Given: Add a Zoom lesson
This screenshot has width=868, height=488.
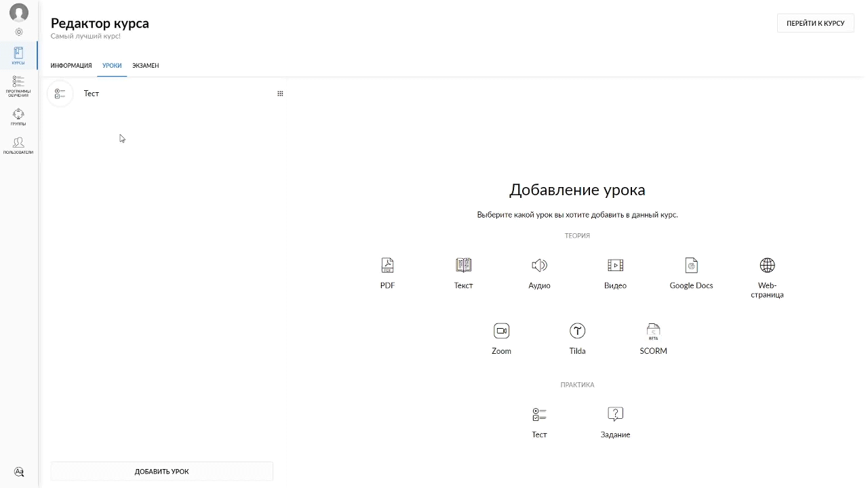Looking at the screenshot, I should [x=501, y=339].
